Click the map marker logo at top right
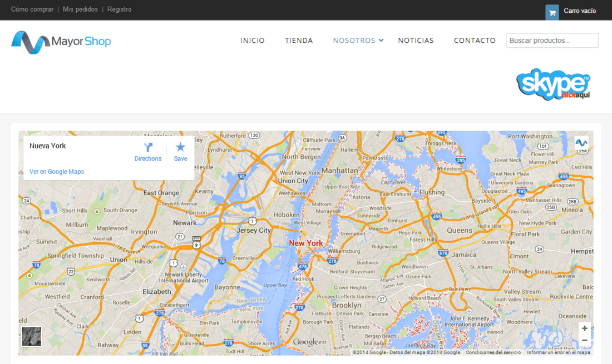 pyautogui.click(x=581, y=143)
